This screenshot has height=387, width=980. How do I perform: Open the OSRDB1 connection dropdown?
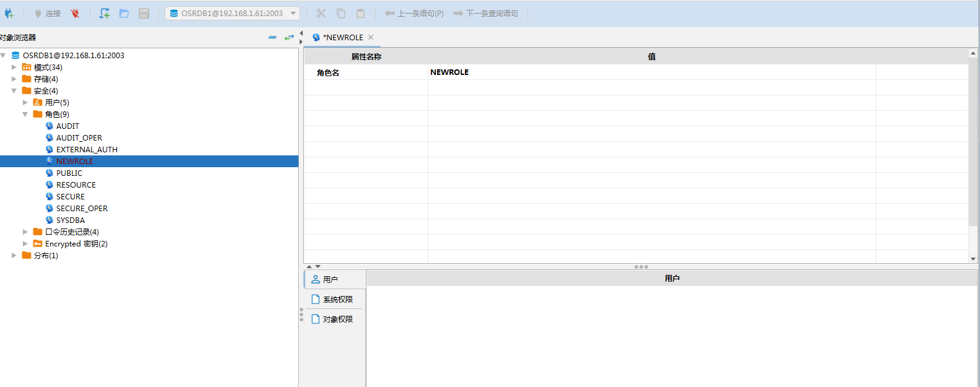[293, 13]
